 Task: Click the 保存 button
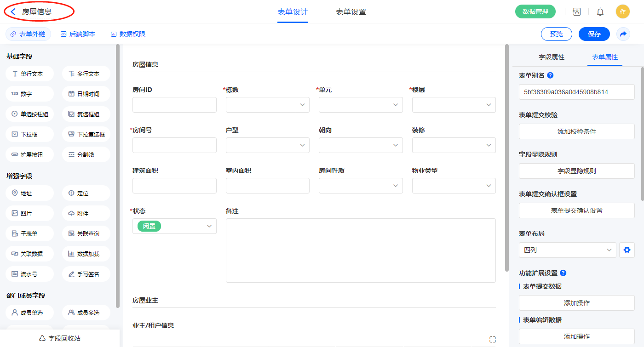click(594, 34)
